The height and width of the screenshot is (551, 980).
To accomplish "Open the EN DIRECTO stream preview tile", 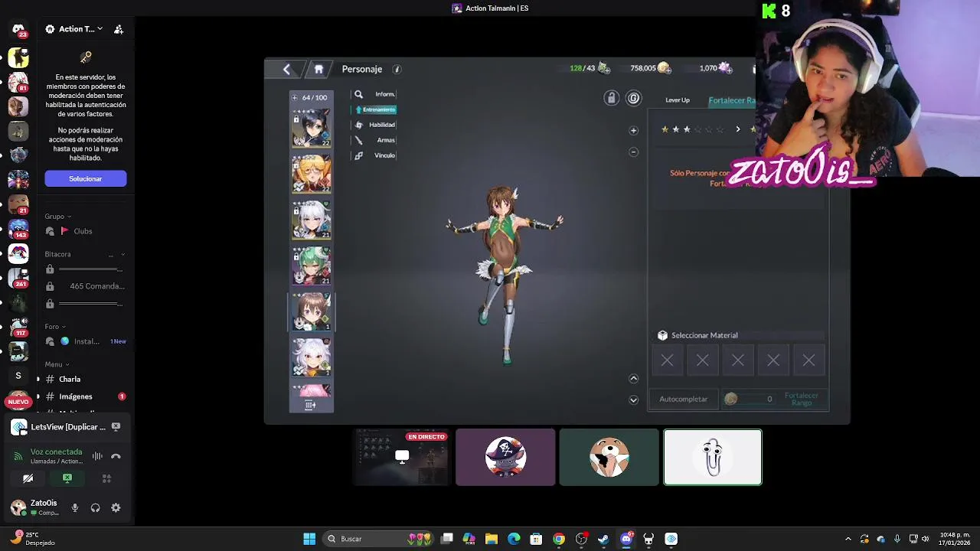I will pyautogui.click(x=402, y=457).
